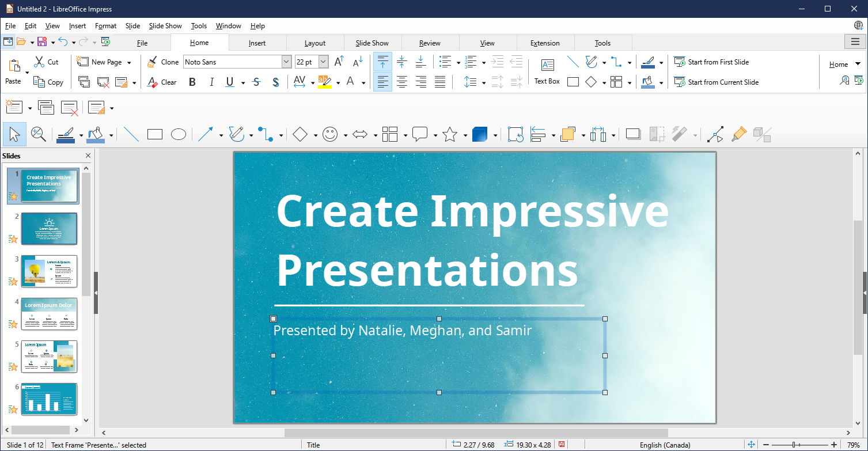The image size is (868, 451).
Task: Open the Rotate tool on the drawing toolbar
Action: click(515, 134)
